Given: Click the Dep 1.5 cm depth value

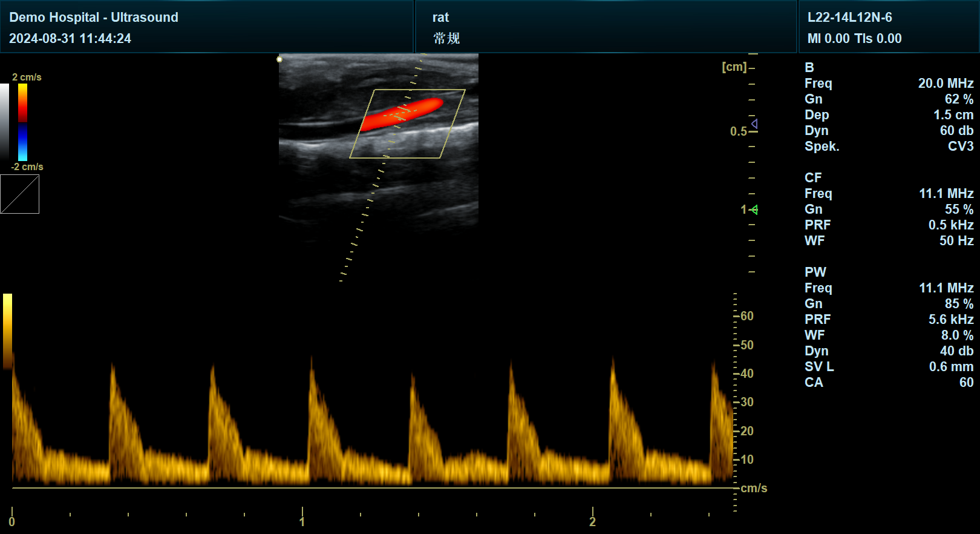Looking at the screenshot, I should (x=953, y=115).
